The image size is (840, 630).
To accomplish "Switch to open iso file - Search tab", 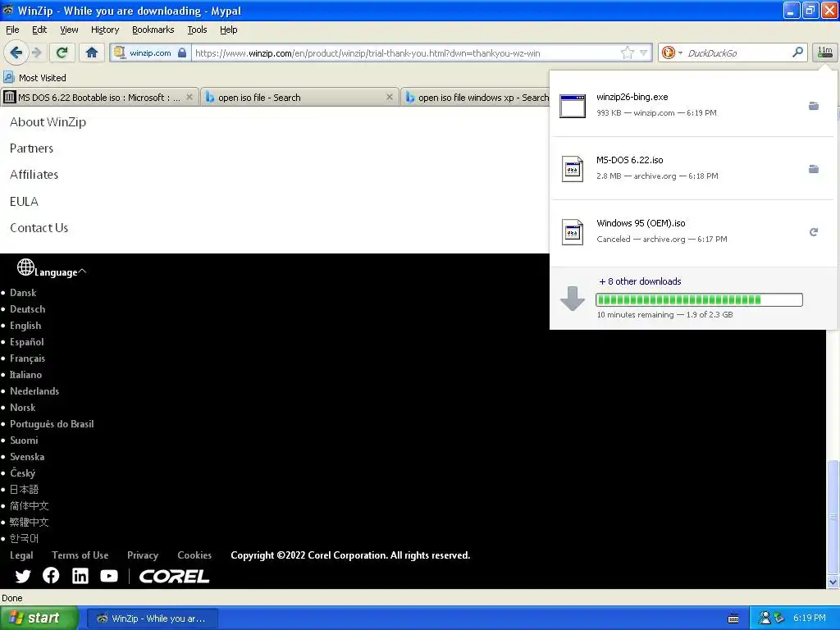I will click(299, 97).
